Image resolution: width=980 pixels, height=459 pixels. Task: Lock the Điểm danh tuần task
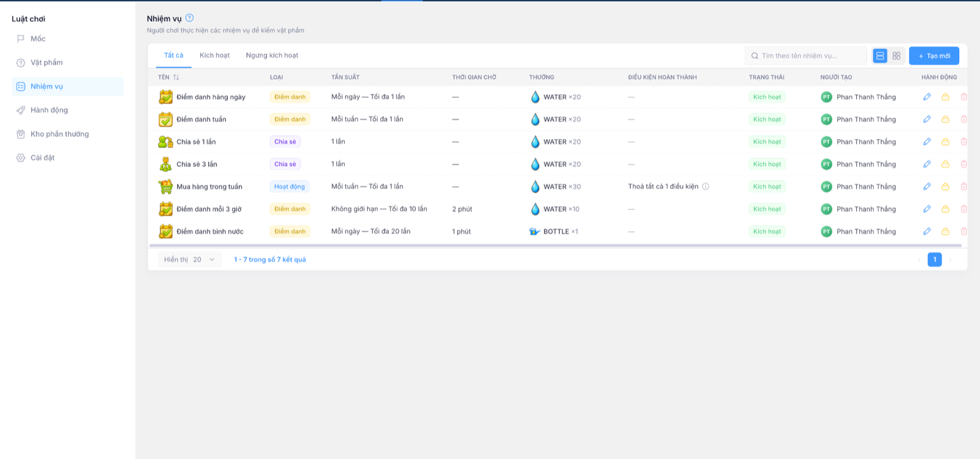[x=945, y=119]
